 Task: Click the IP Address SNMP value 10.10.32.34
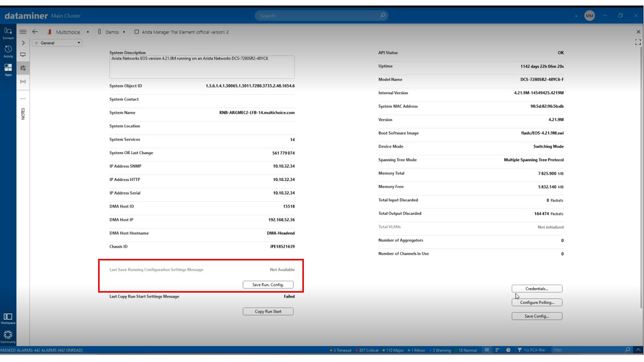[284, 166]
